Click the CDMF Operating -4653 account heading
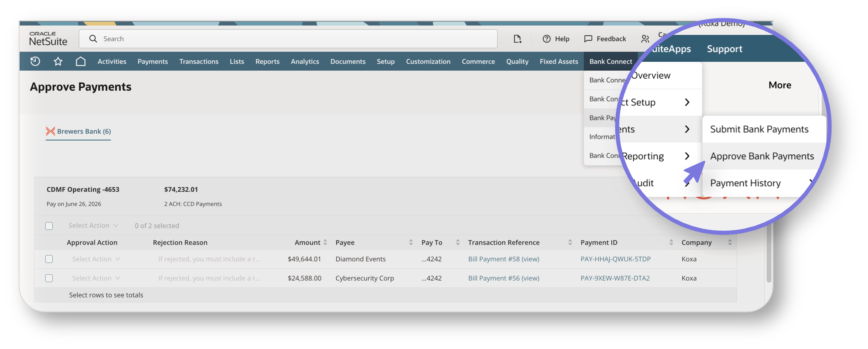This screenshot has width=868, height=349. pos(83,190)
